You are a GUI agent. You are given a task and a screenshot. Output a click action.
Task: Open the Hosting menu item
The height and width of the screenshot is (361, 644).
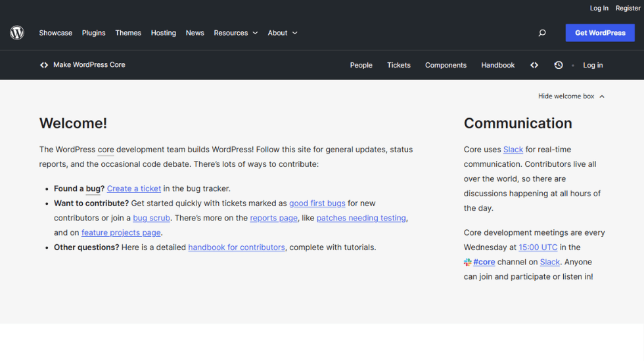164,33
